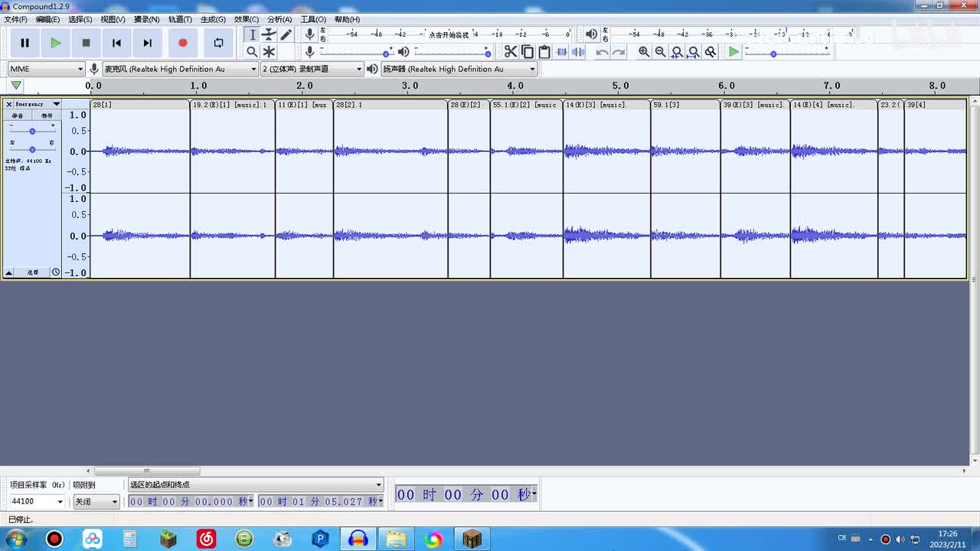Pause playback with the Pause button
This screenshot has height=551, width=980.
[24, 43]
